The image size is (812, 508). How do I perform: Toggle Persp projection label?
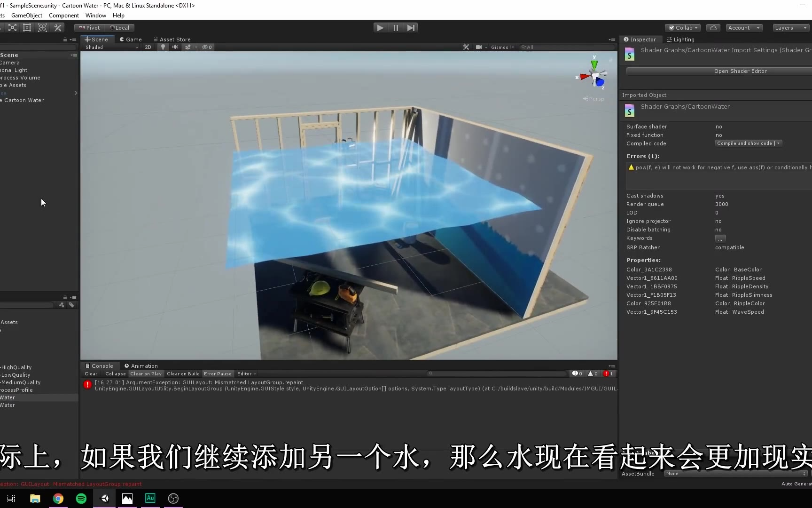[x=593, y=99]
